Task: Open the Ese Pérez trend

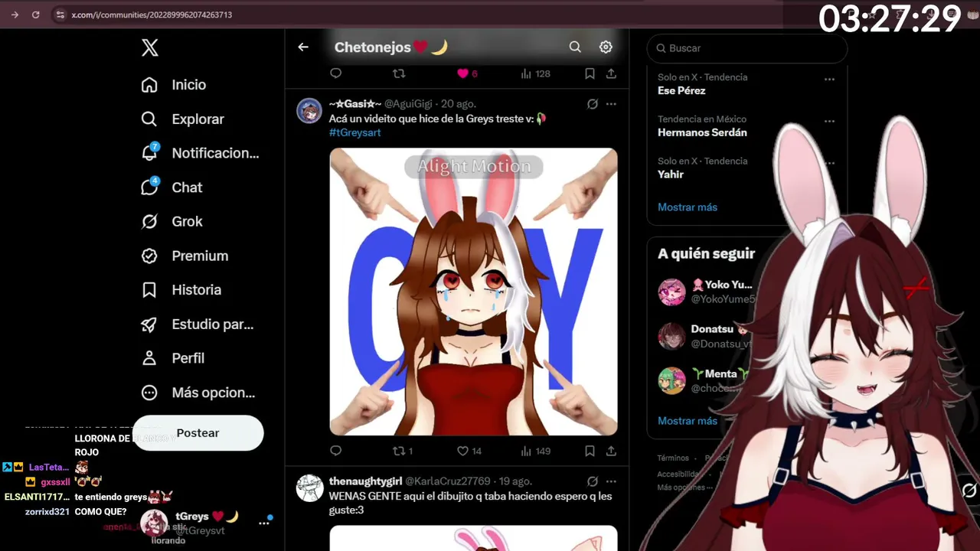Action: click(x=681, y=90)
